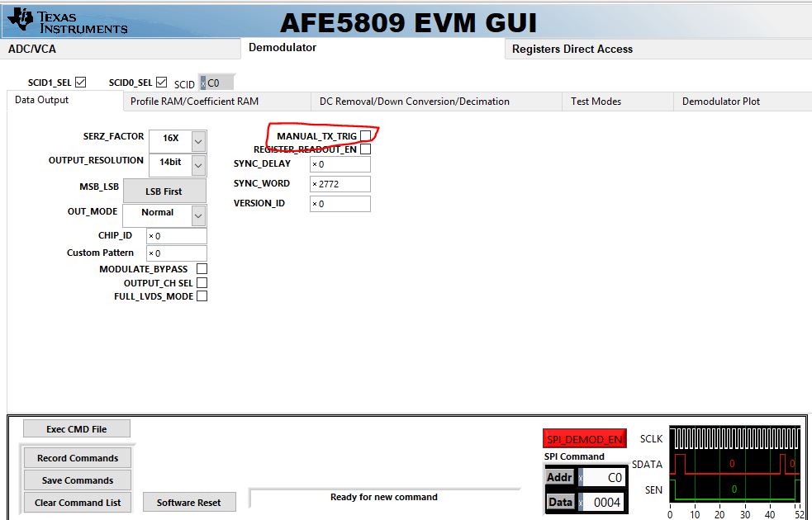
Task: Click the SYNC_DELAY input field
Action: pos(340,164)
